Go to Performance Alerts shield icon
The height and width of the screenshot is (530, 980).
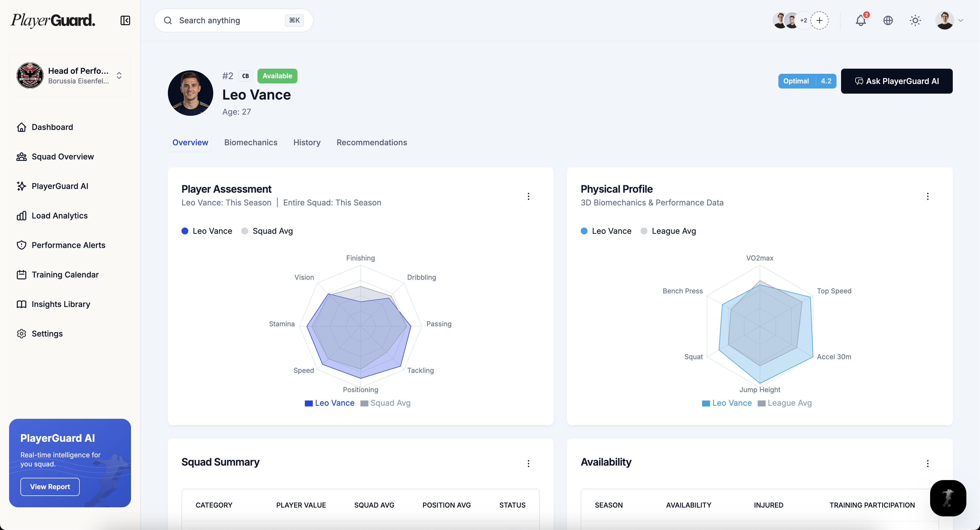(22, 245)
